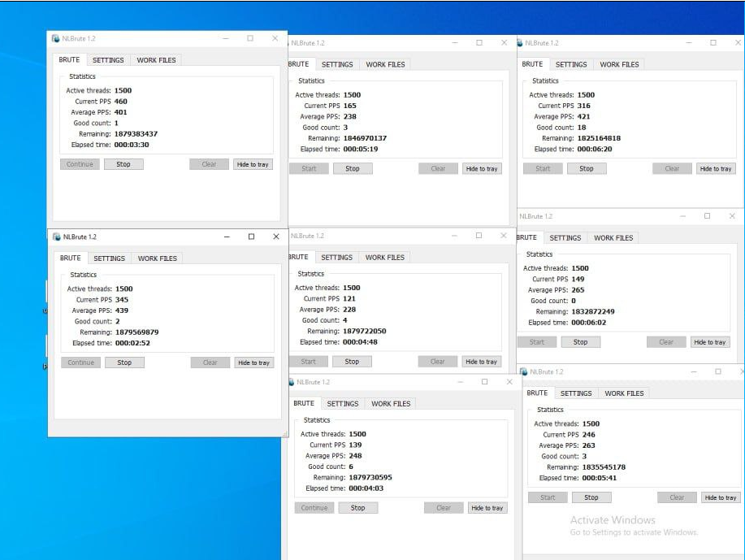Open WORK FILES tab in the 000:02:52 window
745x560 pixels.
(158, 258)
